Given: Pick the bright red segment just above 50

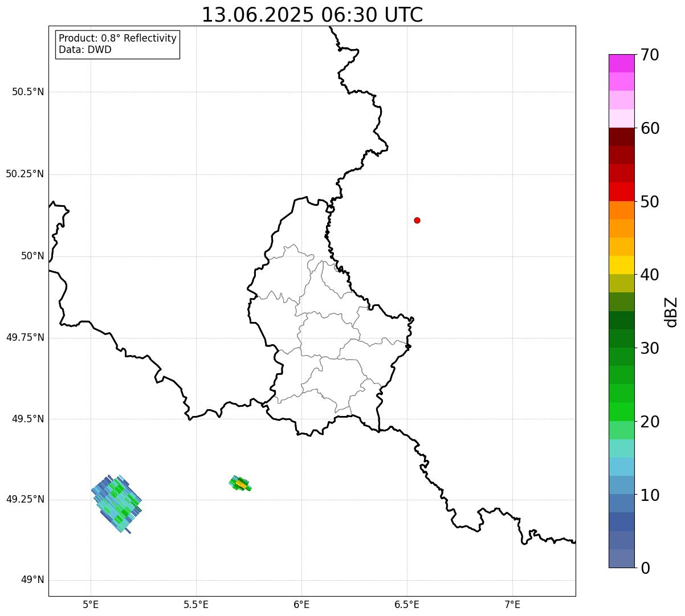Looking at the screenshot, I should 621,192.
